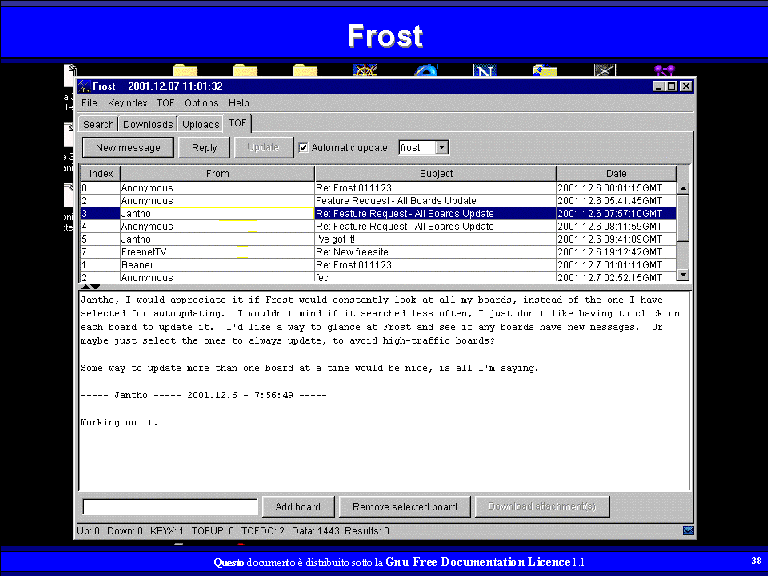Click the greyed-out Update button
768x576 pixels.
[263, 147]
